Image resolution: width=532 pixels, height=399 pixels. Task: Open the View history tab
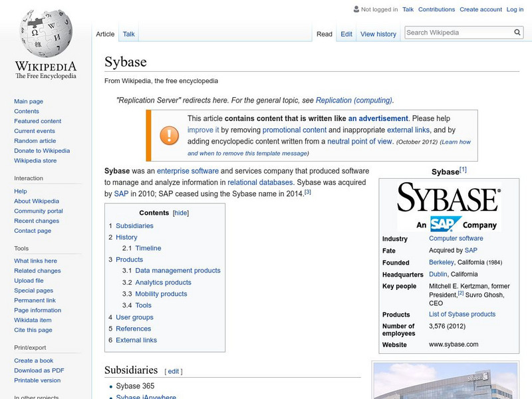[x=378, y=33]
